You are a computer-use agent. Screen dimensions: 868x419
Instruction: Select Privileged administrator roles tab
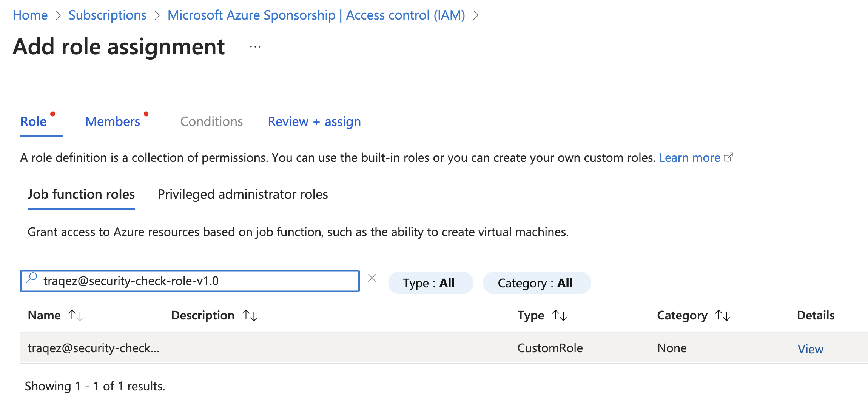coord(242,194)
